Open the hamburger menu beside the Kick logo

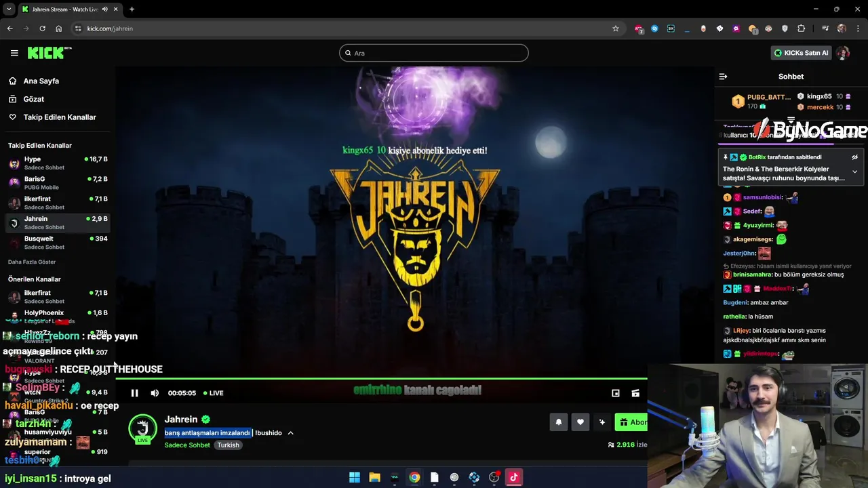tap(14, 53)
